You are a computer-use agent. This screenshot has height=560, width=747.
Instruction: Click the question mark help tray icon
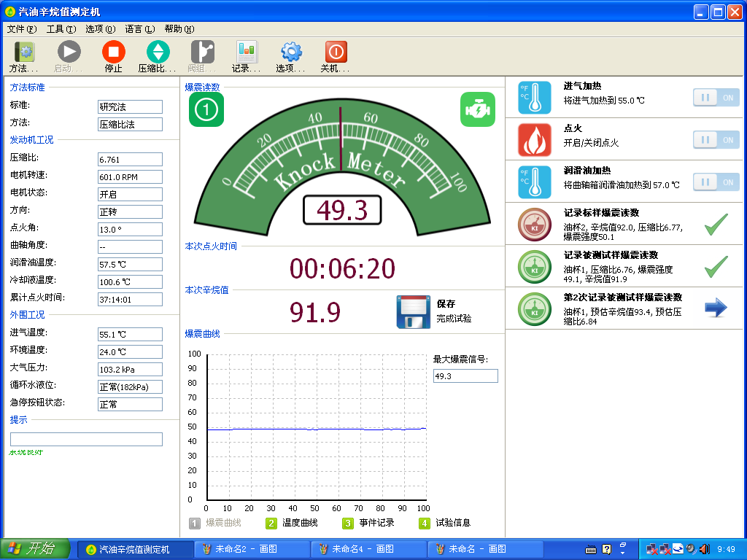click(x=606, y=550)
